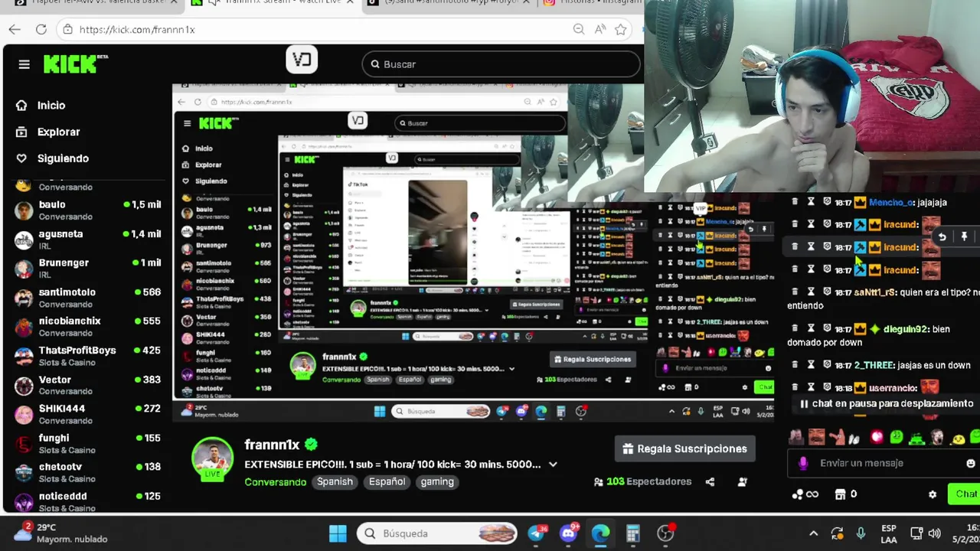The image size is (980, 551).
Task: Timeout user saNtt1_rS with hourglass
Action: 811,292
